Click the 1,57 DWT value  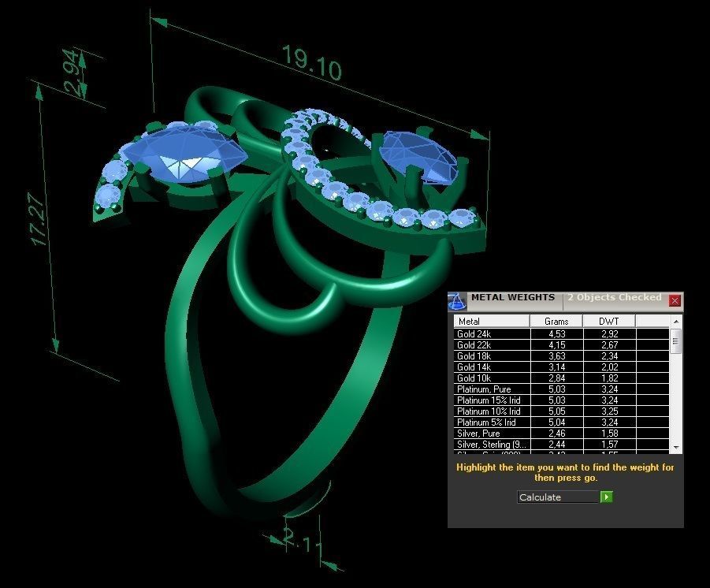[609, 445]
